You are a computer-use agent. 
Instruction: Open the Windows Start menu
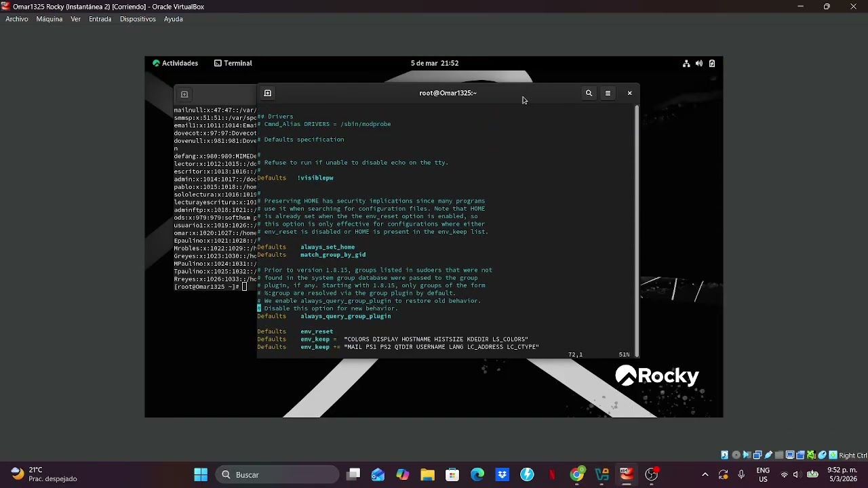pos(201,474)
